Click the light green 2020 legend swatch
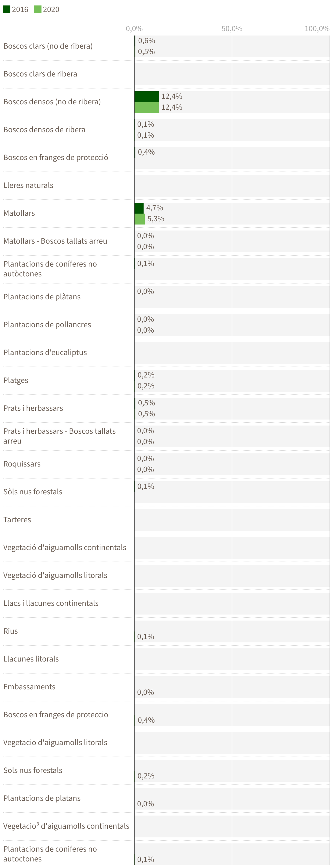Viewport: 333px width, 868px height. [x=37, y=9]
